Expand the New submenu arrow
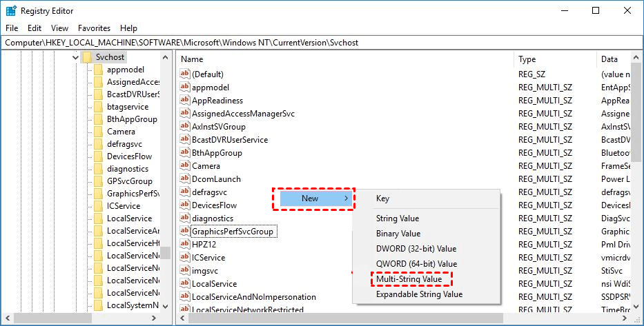 (346, 198)
